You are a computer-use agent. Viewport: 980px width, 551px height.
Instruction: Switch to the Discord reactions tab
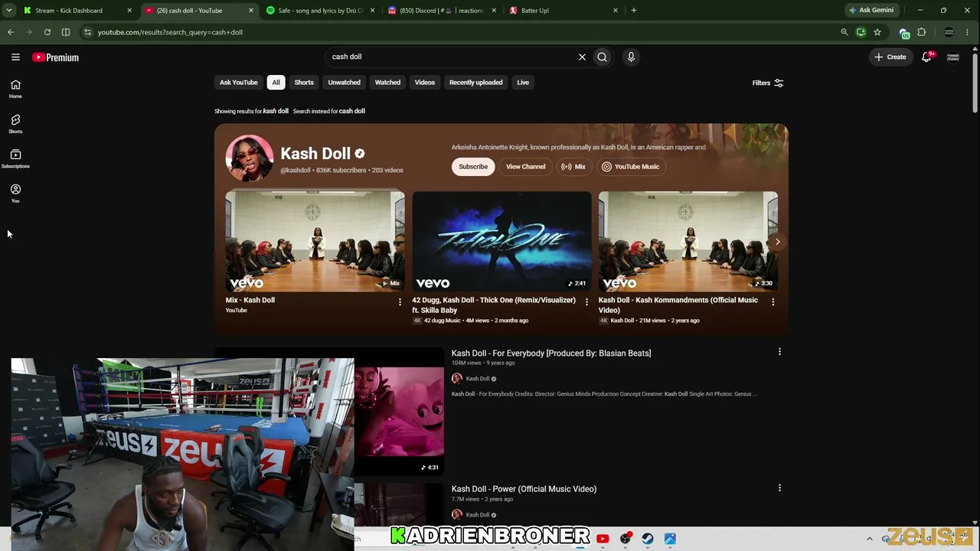point(440,10)
